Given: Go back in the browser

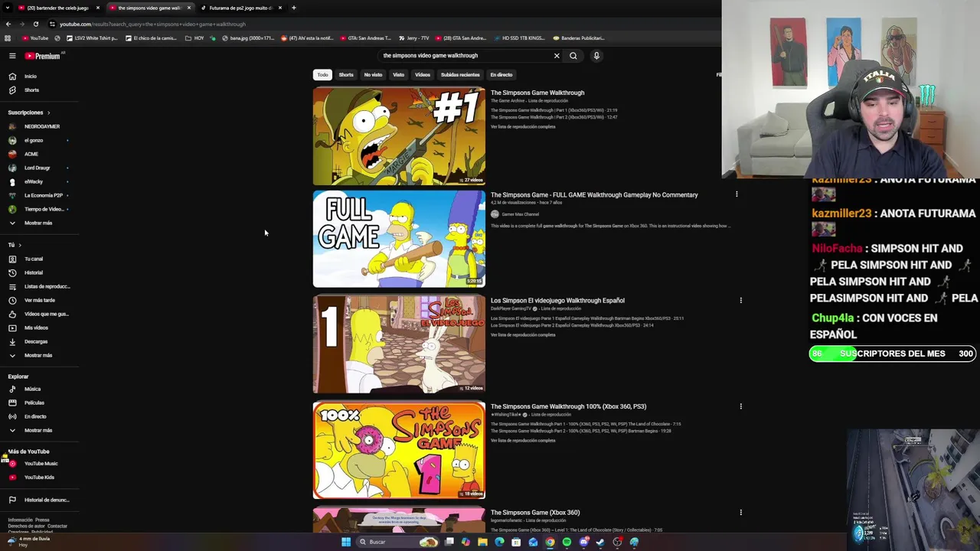Looking at the screenshot, I should point(8,24).
